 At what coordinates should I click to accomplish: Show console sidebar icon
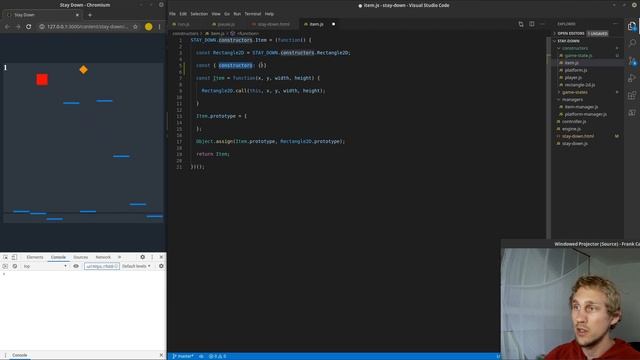coord(5,266)
